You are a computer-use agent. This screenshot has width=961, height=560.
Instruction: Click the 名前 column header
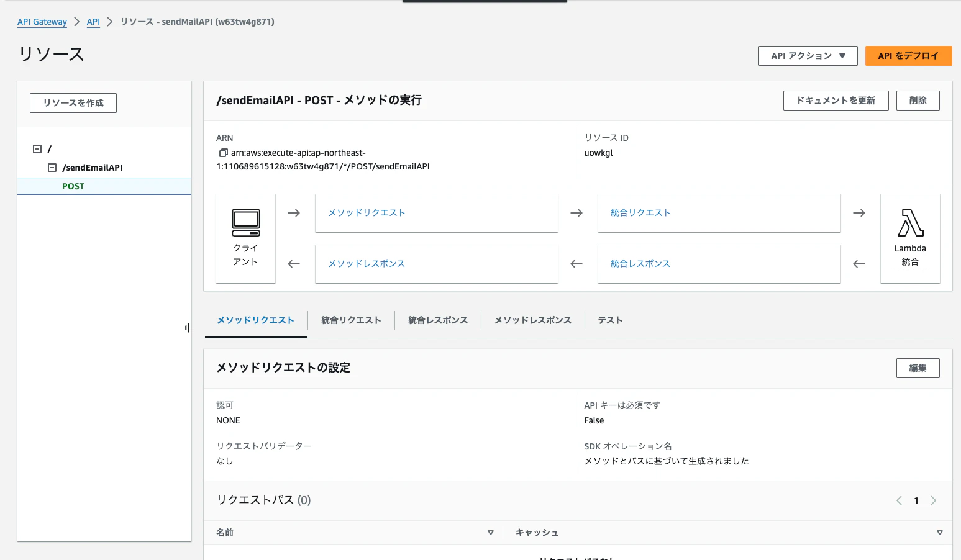[225, 533]
